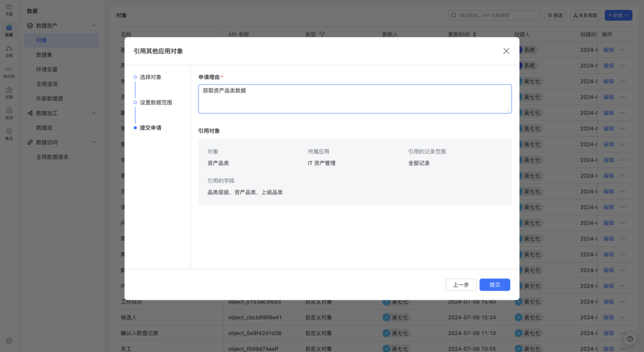This screenshot has width=644, height=352.
Task: Click API name object_f049d74aaff
Action: [x=253, y=349]
